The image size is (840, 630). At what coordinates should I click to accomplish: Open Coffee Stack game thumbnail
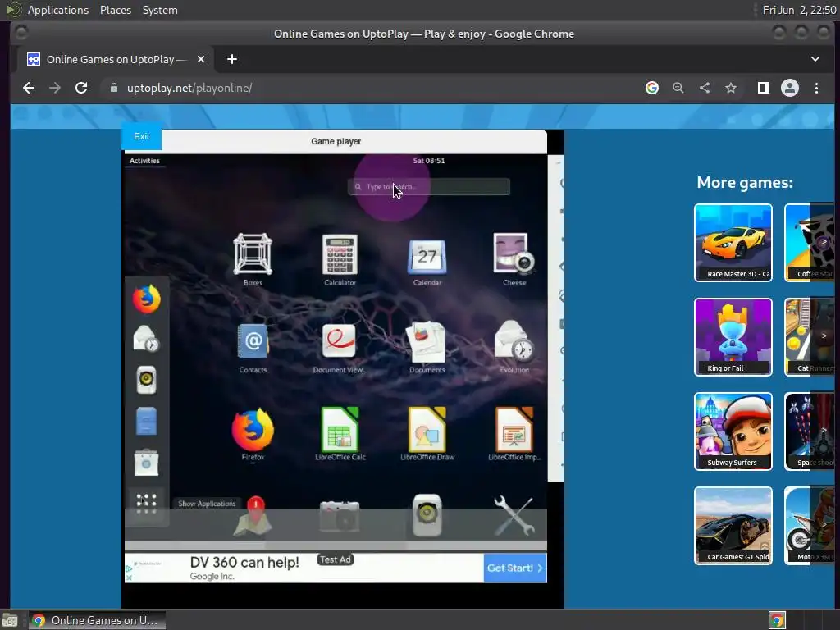coord(810,243)
